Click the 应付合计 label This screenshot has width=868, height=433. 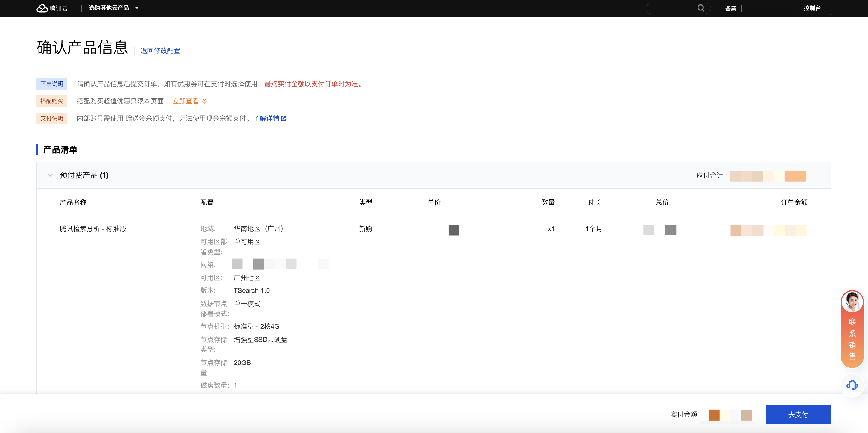[x=710, y=176]
